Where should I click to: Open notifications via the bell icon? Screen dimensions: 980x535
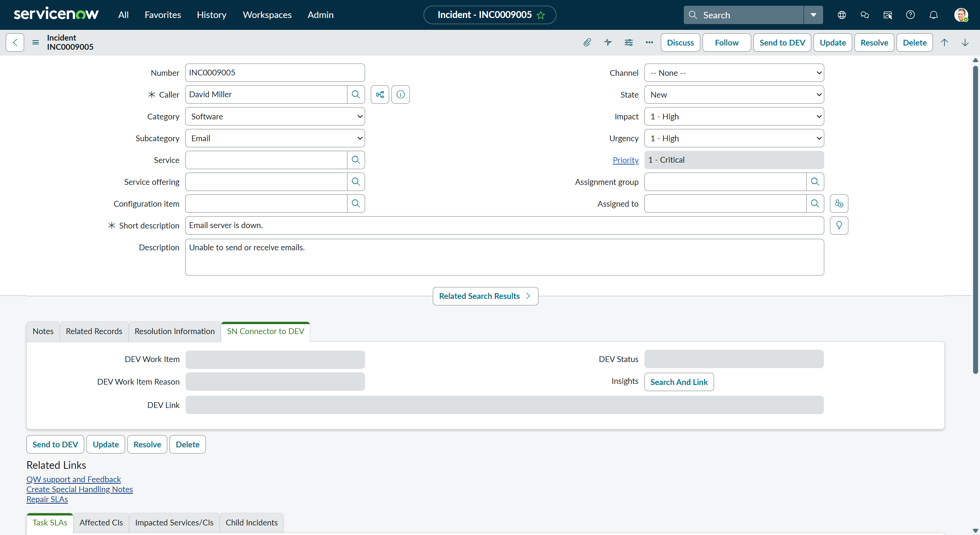coord(933,15)
